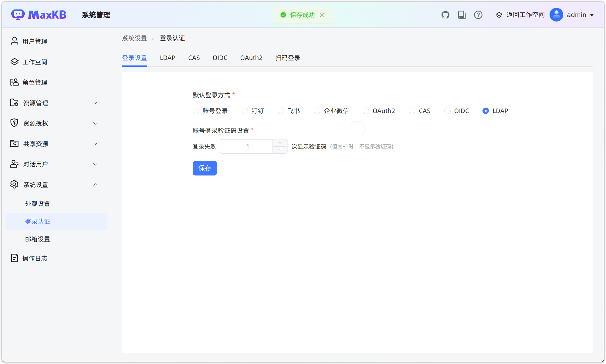
Task: Open the 扫码登录 tab
Action: (287, 58)
